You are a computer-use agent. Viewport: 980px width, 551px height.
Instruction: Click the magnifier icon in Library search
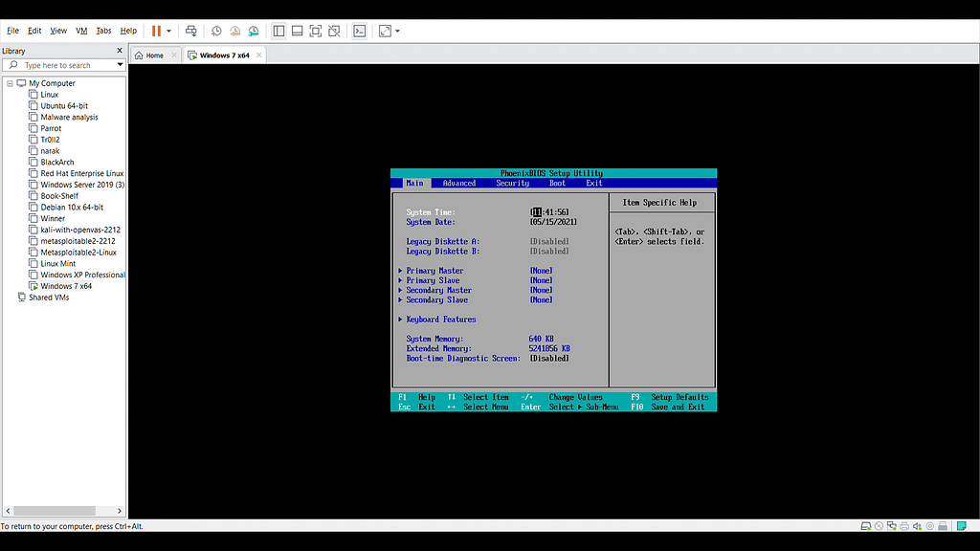tap(13, 65)
